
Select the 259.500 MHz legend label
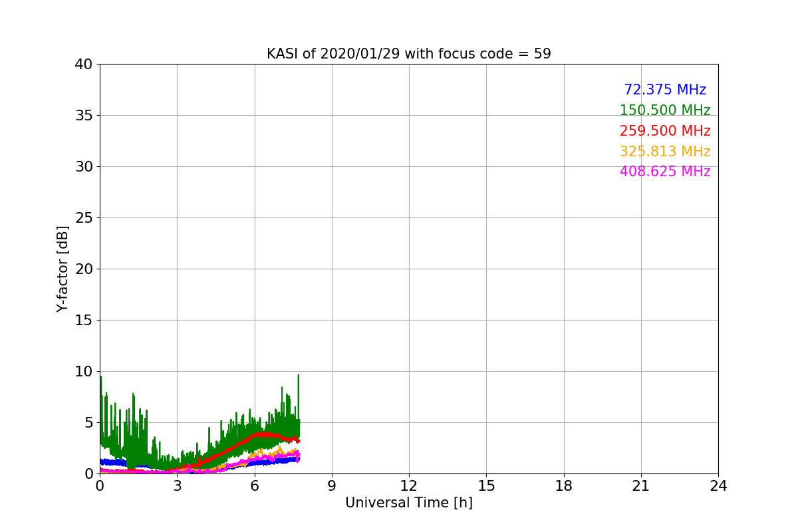(x=665, y=131)
